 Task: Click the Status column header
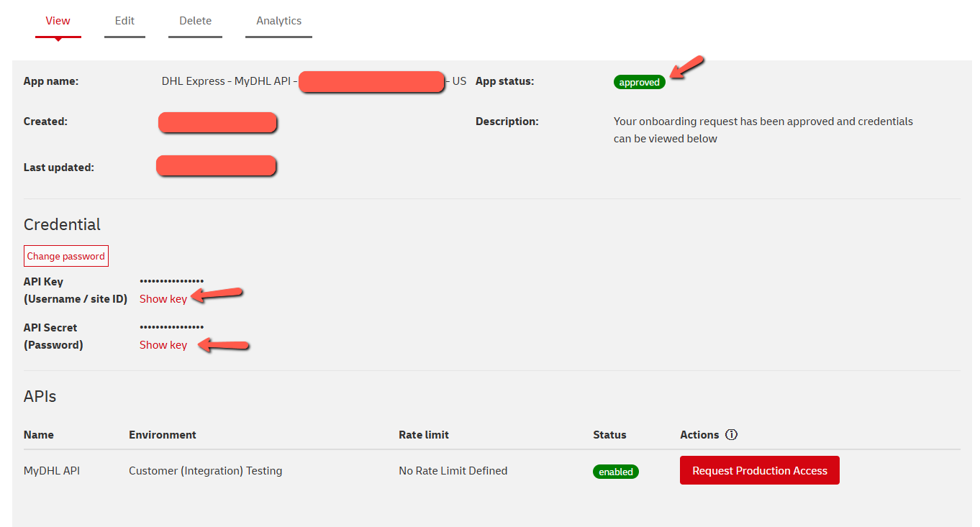tap(609, 435)
